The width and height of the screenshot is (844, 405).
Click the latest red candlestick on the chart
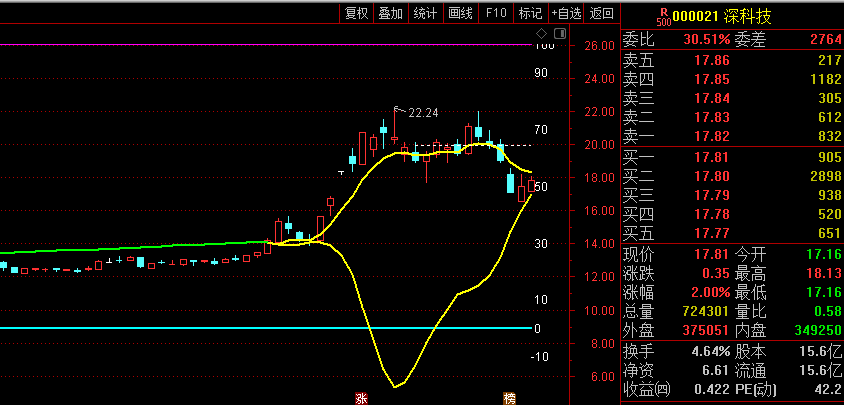[x=532, y=186]
